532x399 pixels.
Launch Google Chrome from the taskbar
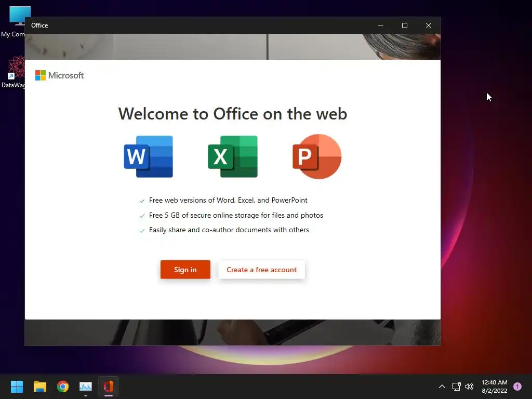[63, 387]
